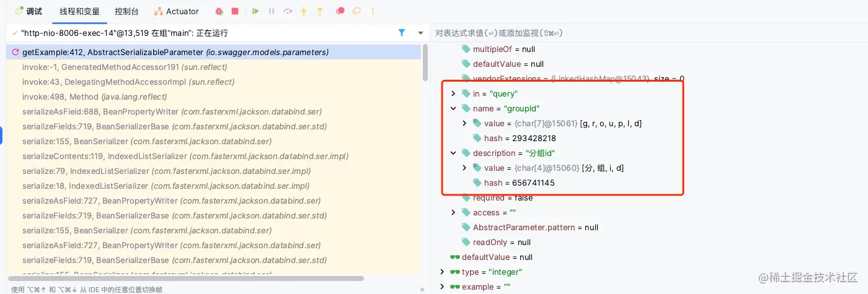This screenshot has height=294, width=868.
Task: Select the multipleOf = null variable row
Action: [x=649, y=49]
